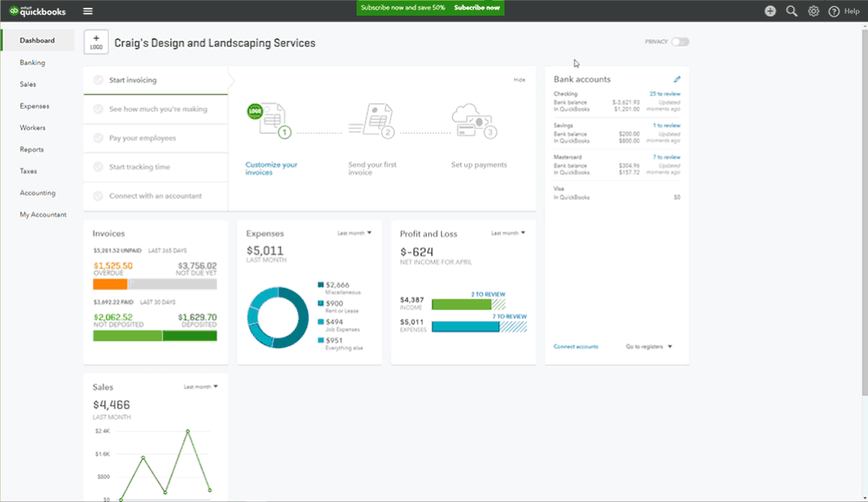868x502 pixels.
Task: Click the Help question mark icon
Action: tap(834, 11)
